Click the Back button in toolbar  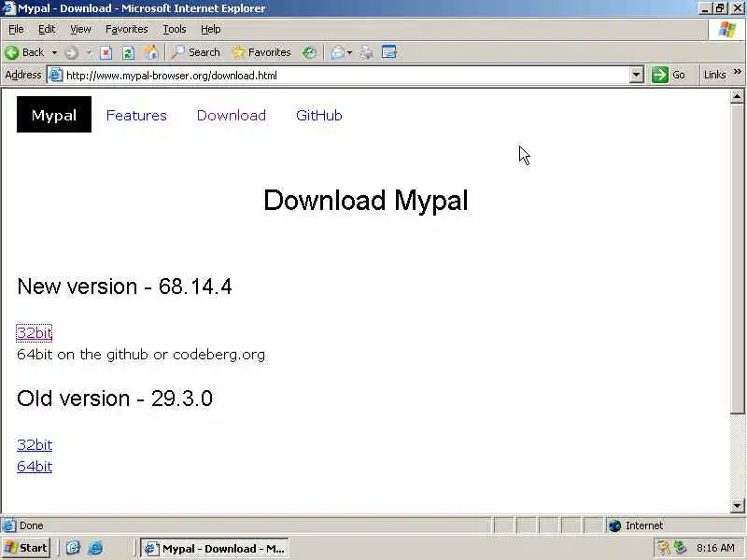click(25, 52)
